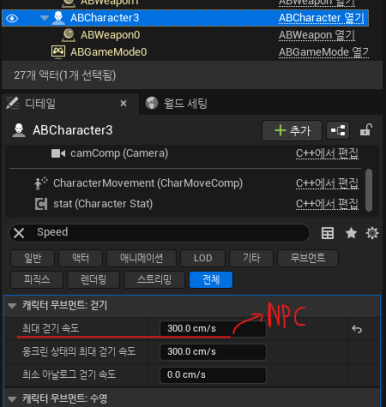Screen dimensions: 386x407
Task: Show favorites with the star icon
Action: click(351, 233)
